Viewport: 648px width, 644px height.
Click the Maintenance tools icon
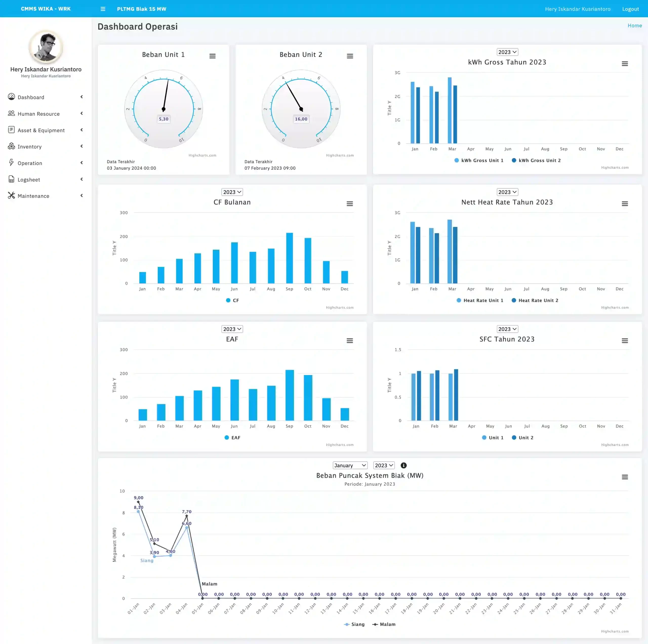tap(11, 195)
